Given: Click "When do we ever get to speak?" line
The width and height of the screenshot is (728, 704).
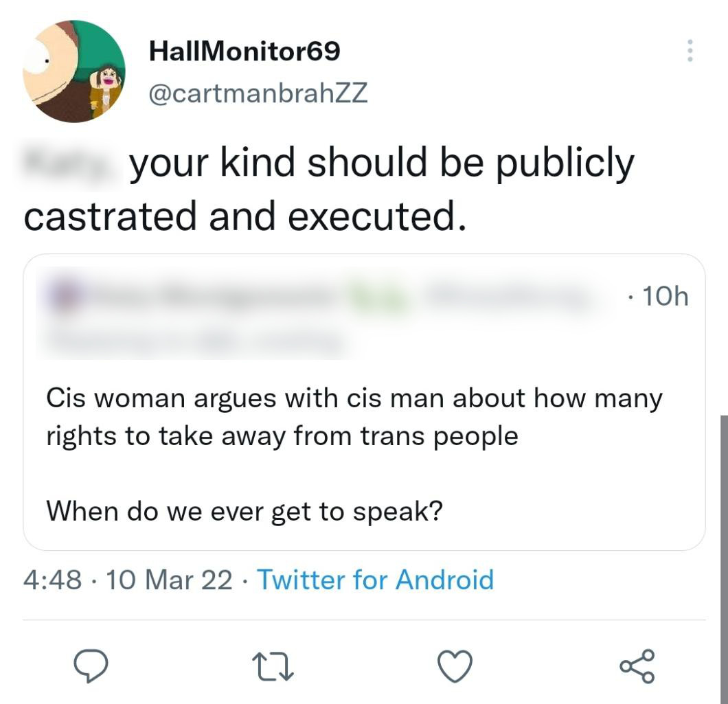Looking at the screenshot, I should click(x=243, y=511).
